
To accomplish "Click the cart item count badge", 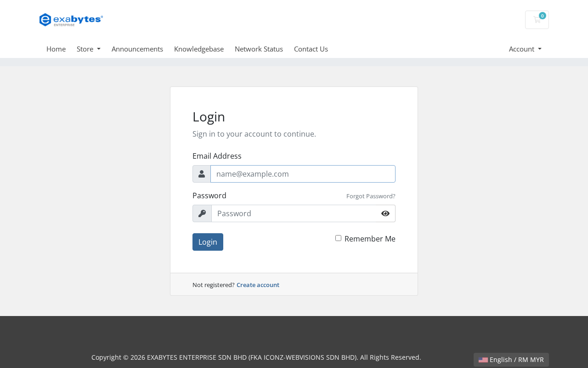I will pos(543,16).
